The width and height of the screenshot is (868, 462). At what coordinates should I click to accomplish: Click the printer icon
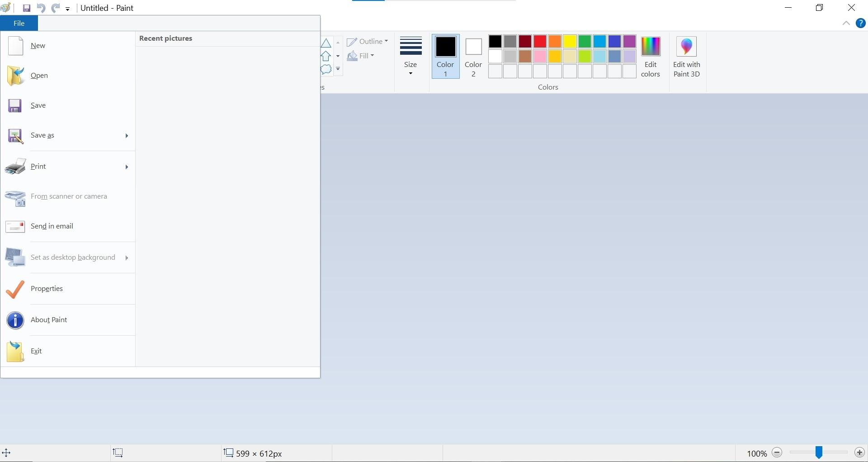[x=15, y=167]
